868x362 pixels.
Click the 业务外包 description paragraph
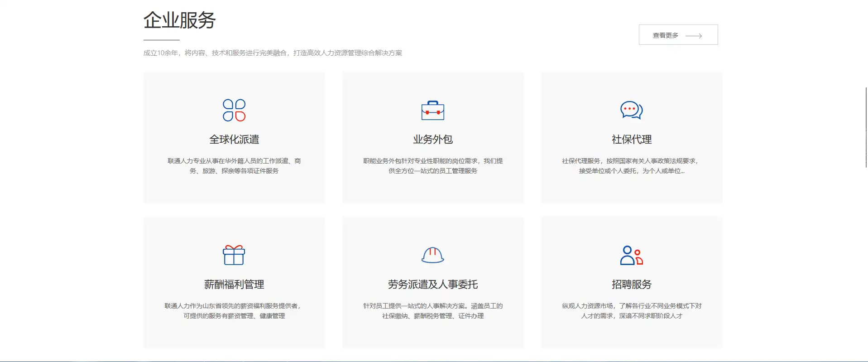coord(432,166)
